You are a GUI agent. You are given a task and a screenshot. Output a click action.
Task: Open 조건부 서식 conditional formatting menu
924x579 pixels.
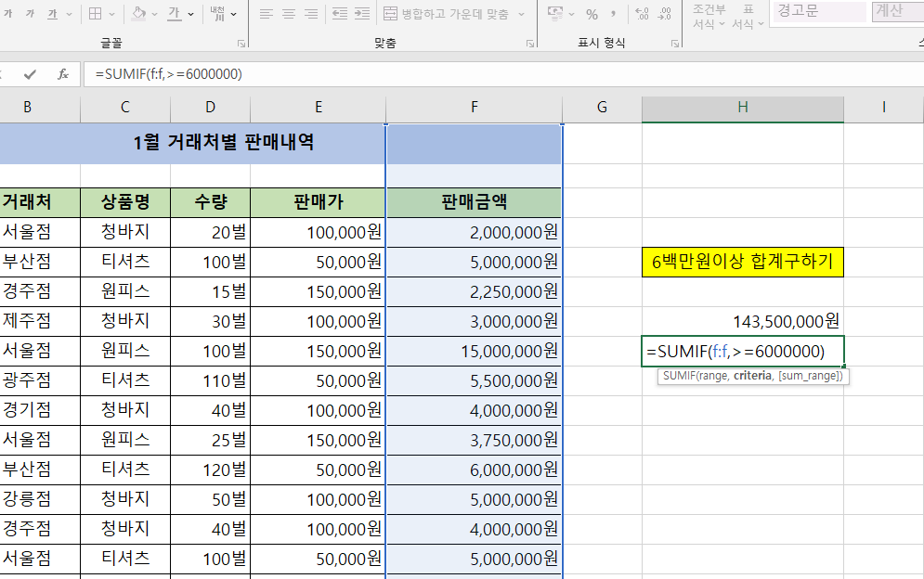pyautogui.click(x=709, y=17)
